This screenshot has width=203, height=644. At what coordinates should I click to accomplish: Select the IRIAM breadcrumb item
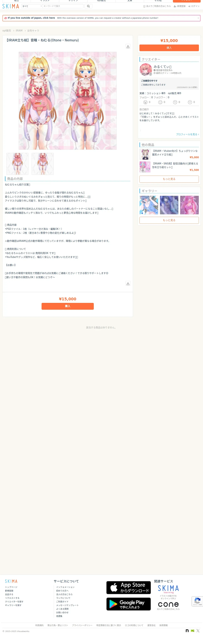coord(19,30)
